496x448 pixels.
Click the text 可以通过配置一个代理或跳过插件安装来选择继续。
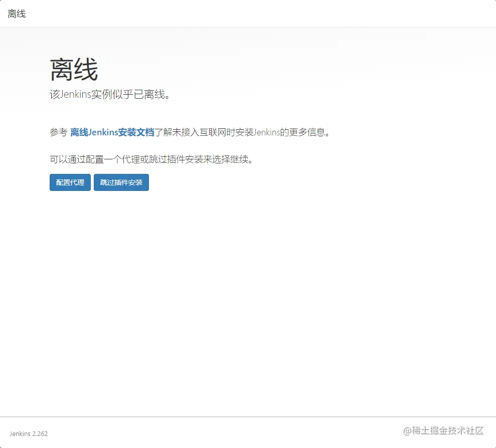(x=151, y=159)
